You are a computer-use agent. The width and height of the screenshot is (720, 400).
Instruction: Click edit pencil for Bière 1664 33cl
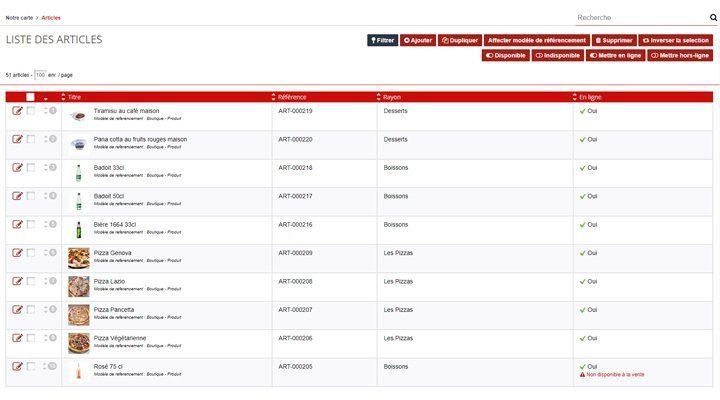coord(17,225)
